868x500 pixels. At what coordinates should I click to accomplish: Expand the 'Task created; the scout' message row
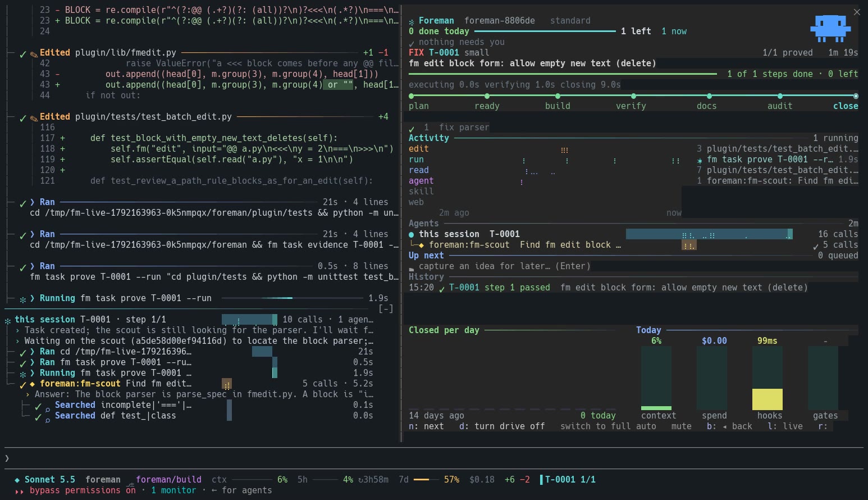point(194,330)
